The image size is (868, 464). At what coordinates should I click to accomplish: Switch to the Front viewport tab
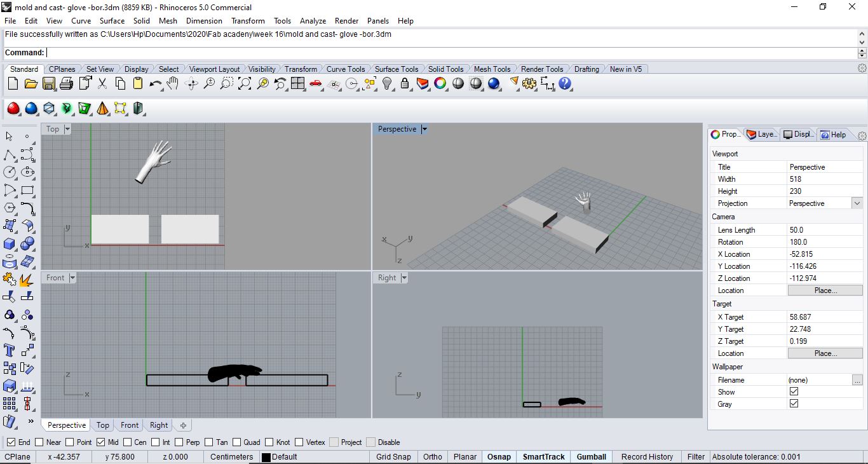click(x=130, y=425)
